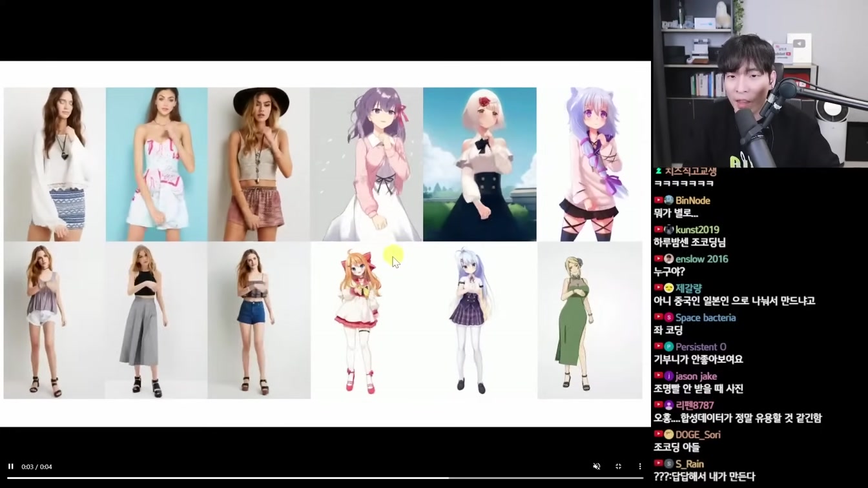Image resolution: width=868 pixels, height=488 pixels.
Task: Click 제갈량's avatar icon in chat
Action: click(x=669, y=288)
